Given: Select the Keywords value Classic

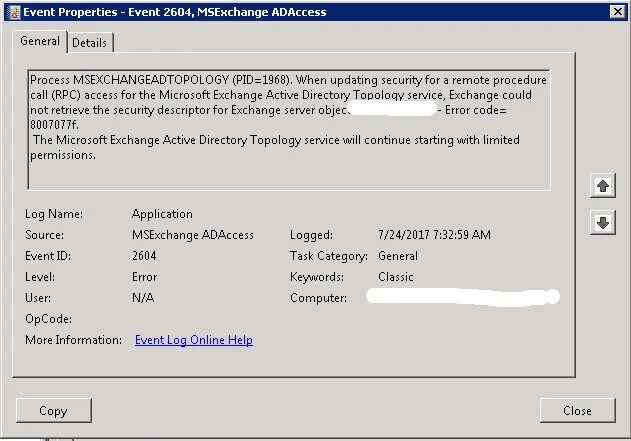Looking at the screenshot, I should click(396, 277).
